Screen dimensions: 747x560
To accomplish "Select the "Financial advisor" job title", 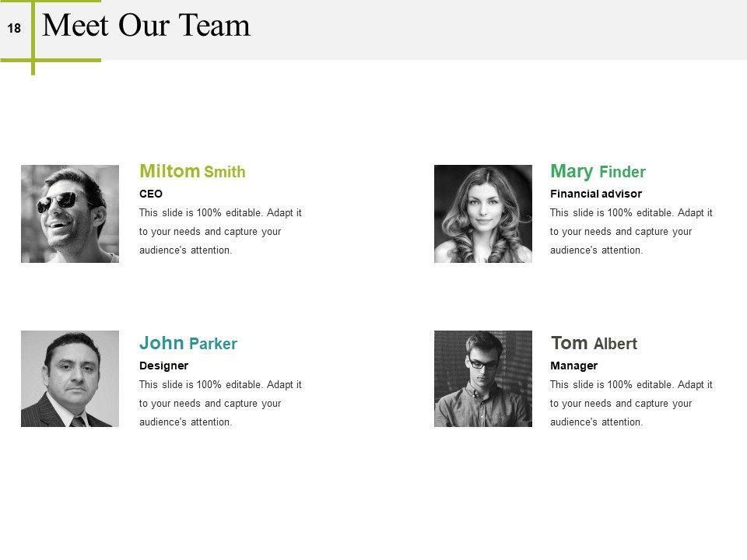I will [596, 194].
